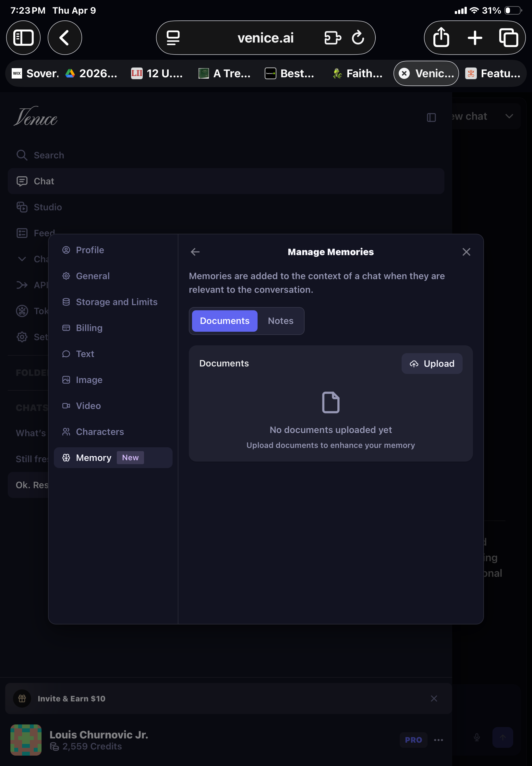Click the Text chat bubble icon
The image size is (532, 766).
click(x=66, y=354)
